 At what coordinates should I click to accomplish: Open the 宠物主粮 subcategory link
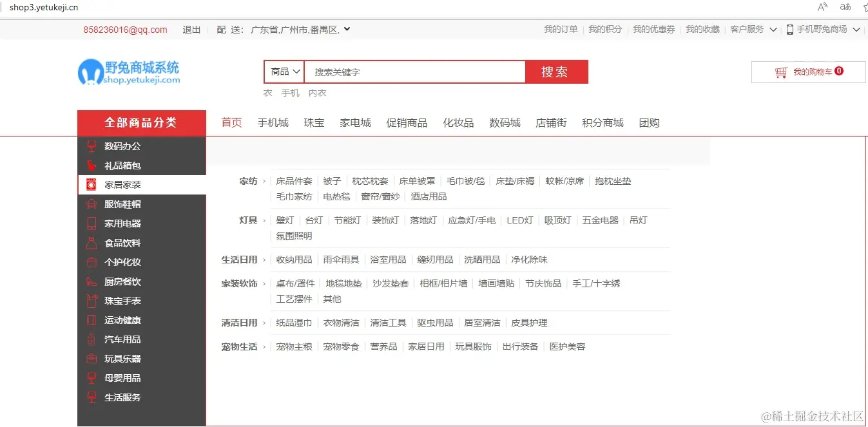[294, 347]
